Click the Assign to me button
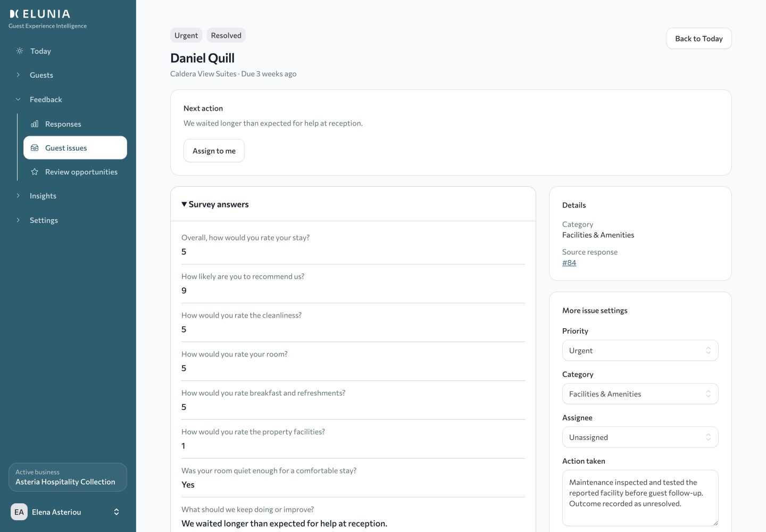Viewport: 766px width, 532px height. [214, 151]
